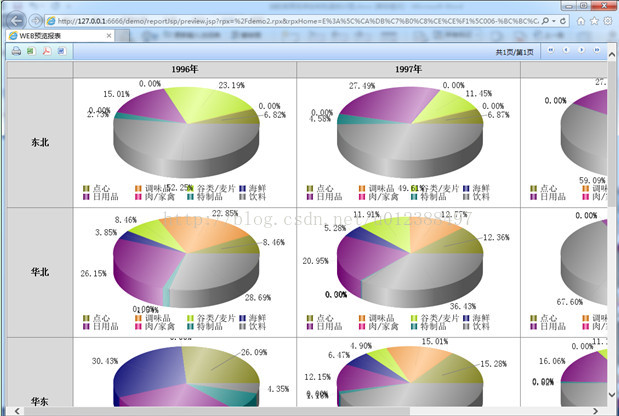Click the 28.69% label in 华北 1996

click(258, 298)
